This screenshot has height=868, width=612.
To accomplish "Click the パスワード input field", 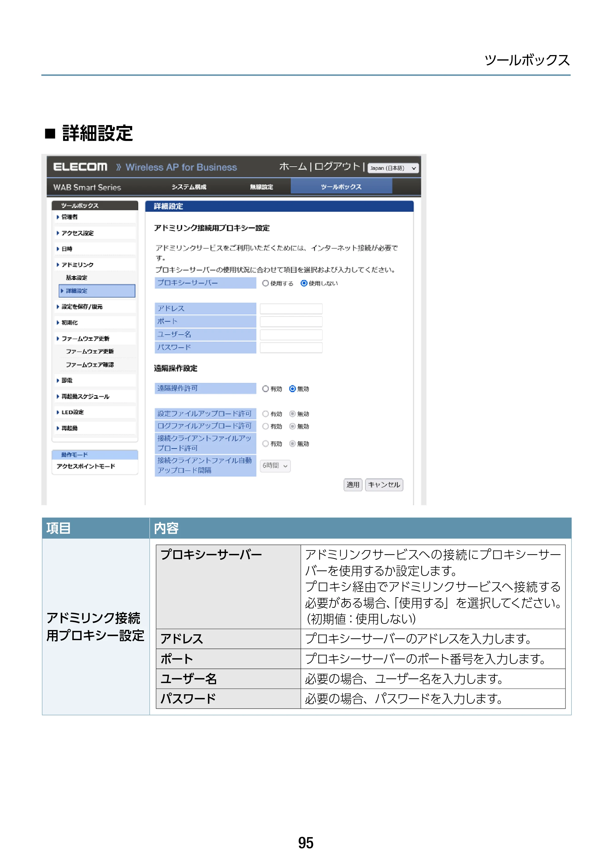I will (x=291, y=347).
